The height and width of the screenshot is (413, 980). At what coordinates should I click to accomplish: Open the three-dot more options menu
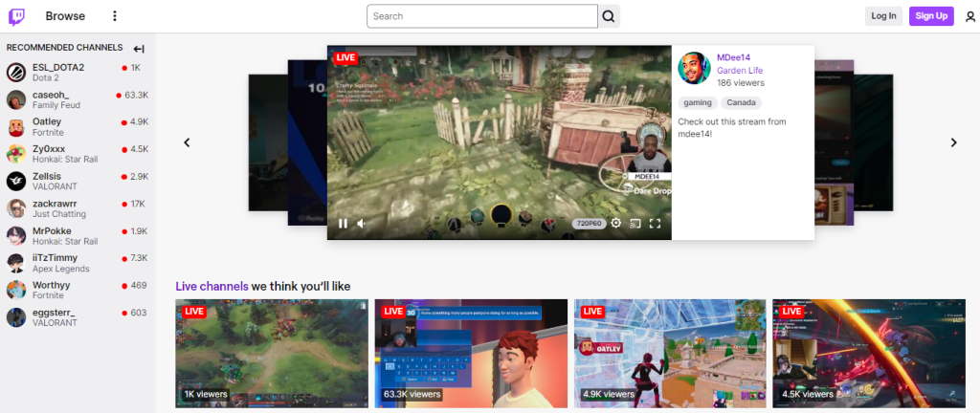(115, 16)
